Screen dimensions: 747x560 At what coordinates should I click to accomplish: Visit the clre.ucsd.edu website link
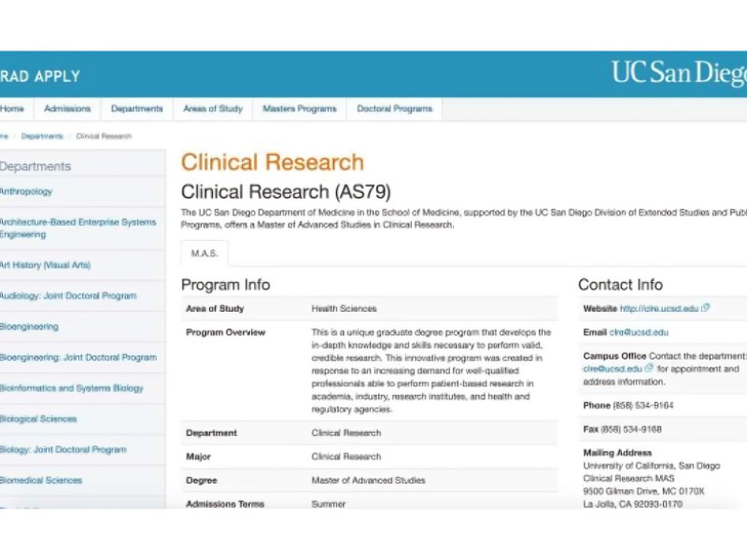pyautogui.click(x=659, y=309)
